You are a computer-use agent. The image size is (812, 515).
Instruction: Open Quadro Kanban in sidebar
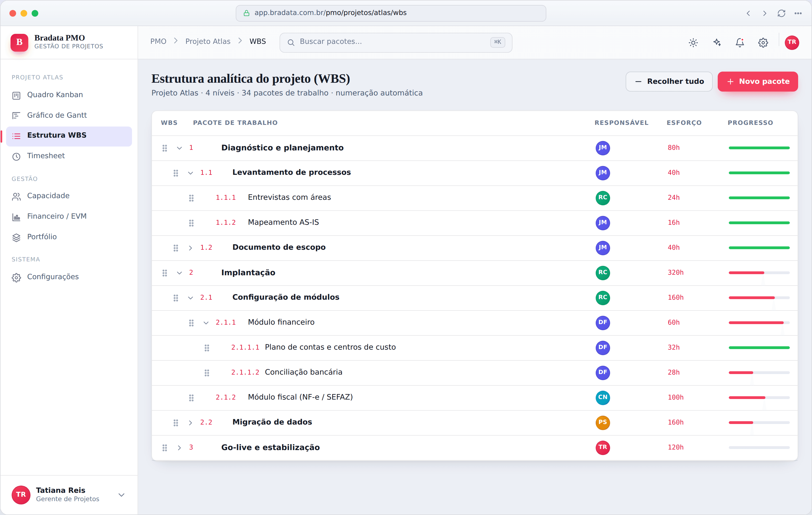tap(69, 95)
